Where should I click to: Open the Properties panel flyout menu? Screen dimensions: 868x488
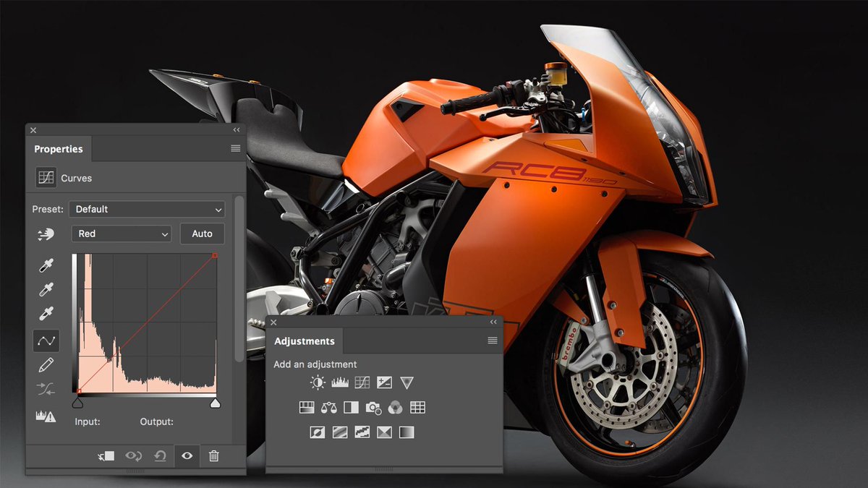(x=235, y=148)
